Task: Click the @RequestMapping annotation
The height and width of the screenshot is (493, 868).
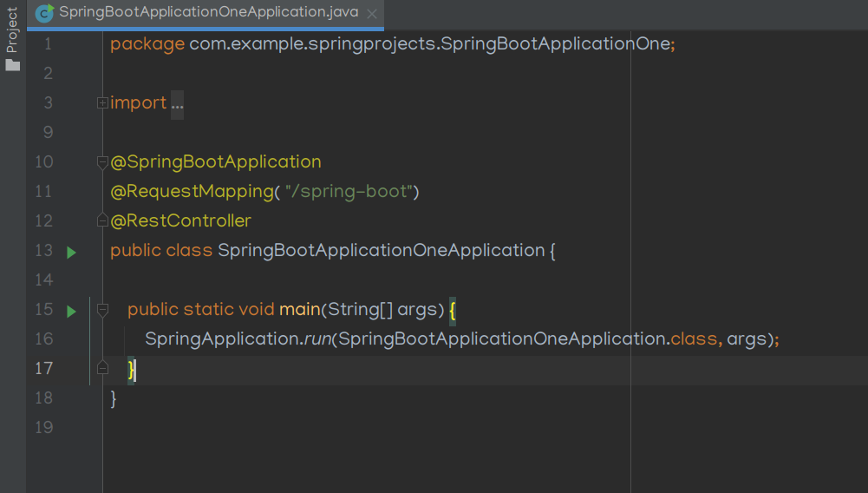Action: click(x=193, y=192)
